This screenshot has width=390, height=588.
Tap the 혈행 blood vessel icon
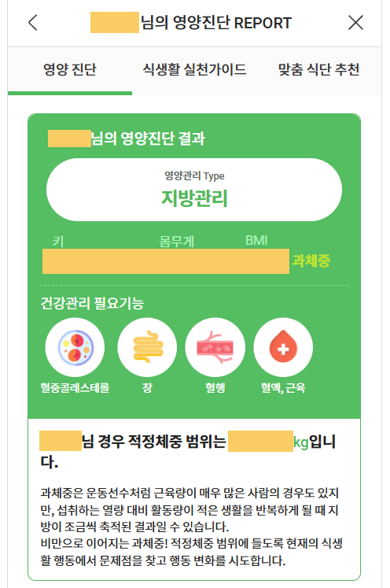[215, 347]
